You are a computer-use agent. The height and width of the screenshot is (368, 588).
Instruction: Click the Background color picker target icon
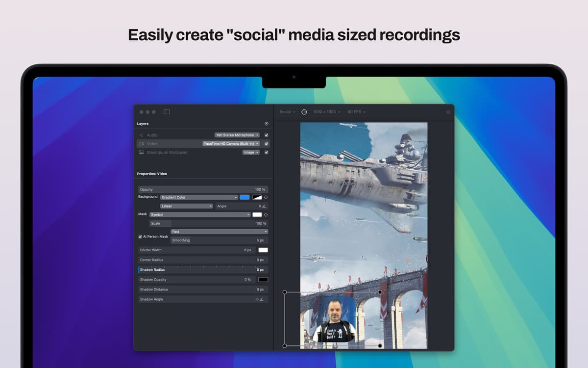coord(266,197)
